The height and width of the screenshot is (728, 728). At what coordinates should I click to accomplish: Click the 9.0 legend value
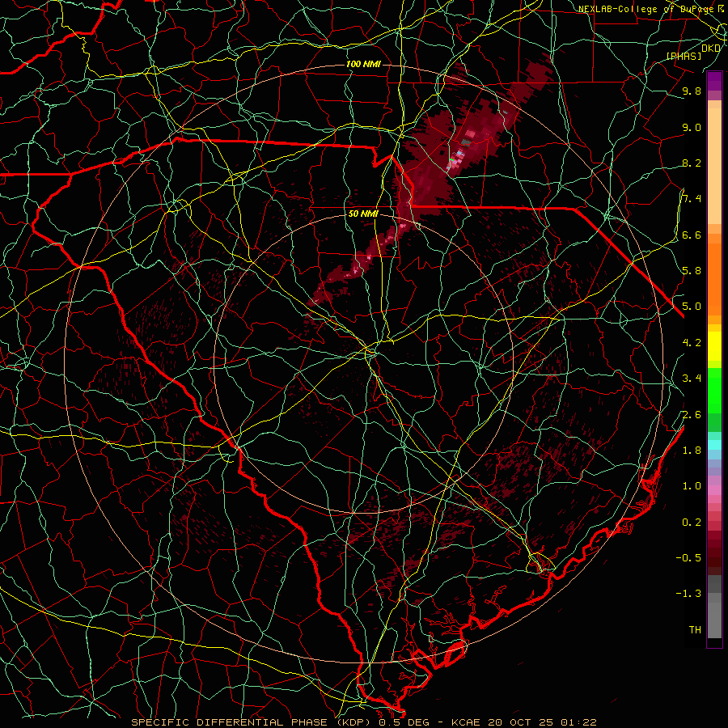click(692, 127)
